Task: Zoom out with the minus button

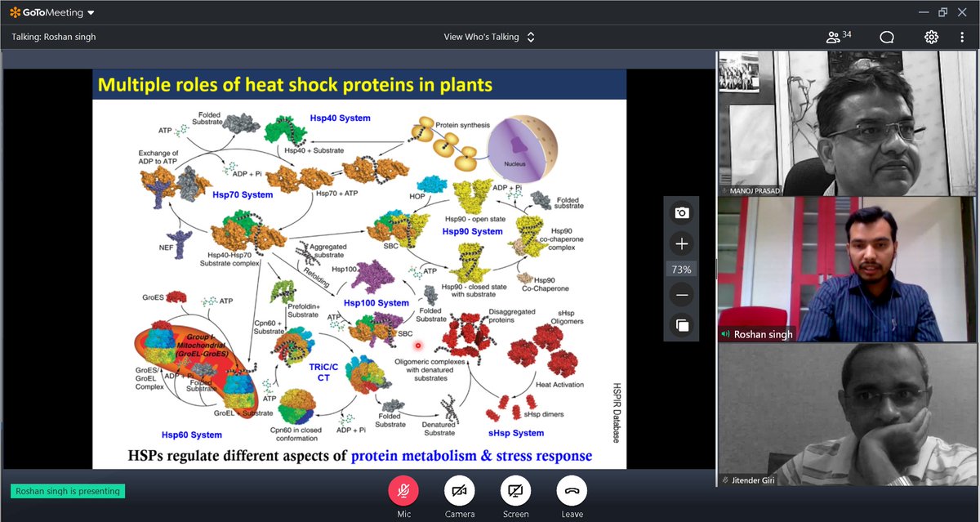Action: [682, 295]
